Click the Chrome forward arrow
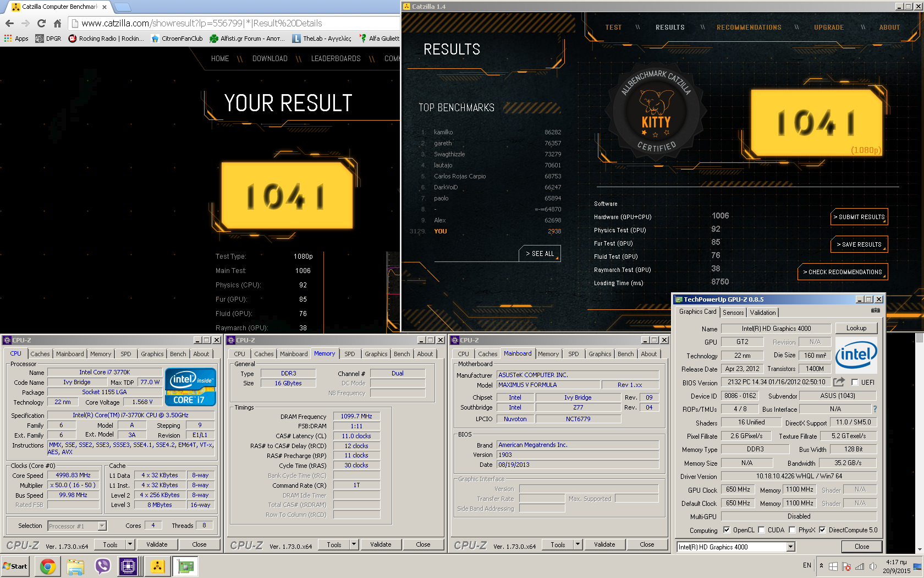The width and height of the screenshot is (924, 578). (25, 23)
